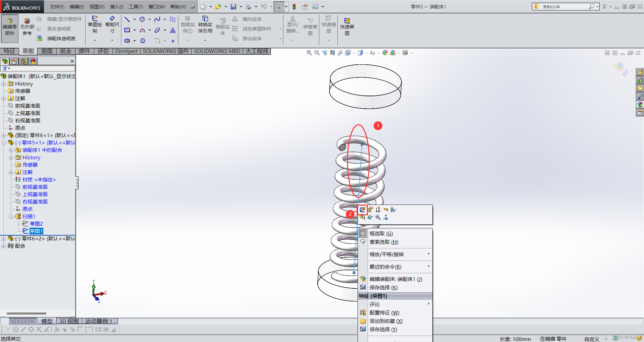This screenshot has height=342, width=644.
Task: Open the Circle tool dropdown arrow
Action: click(x=150, y=19)
